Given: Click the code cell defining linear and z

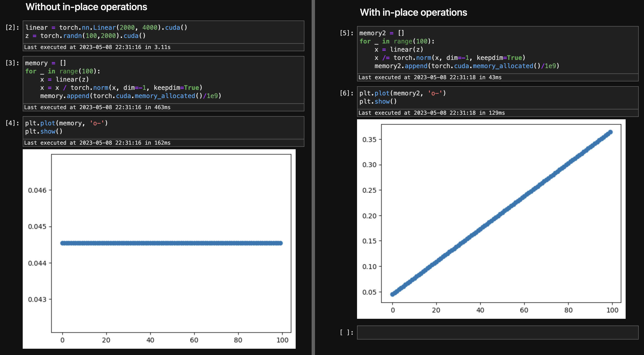Looking at the screenshot, I should (x=164, y=32).
